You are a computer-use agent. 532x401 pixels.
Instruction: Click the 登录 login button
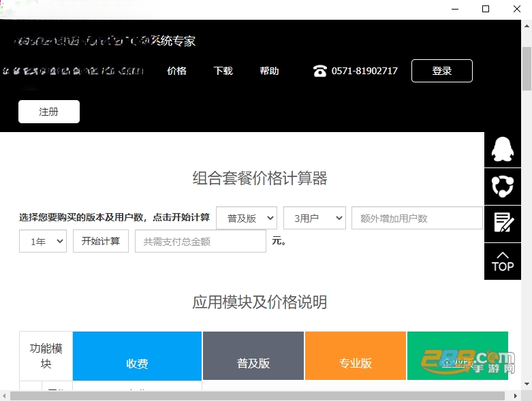coord(442,71)
